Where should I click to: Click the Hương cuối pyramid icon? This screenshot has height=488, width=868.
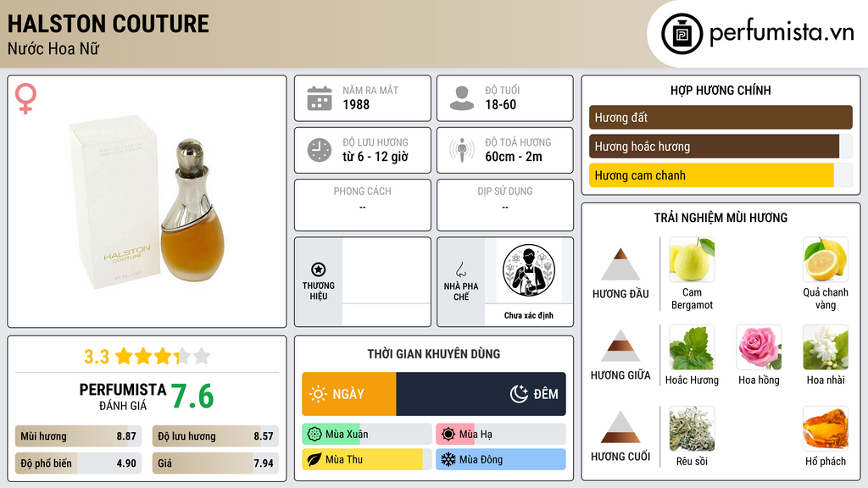[620, 427]
